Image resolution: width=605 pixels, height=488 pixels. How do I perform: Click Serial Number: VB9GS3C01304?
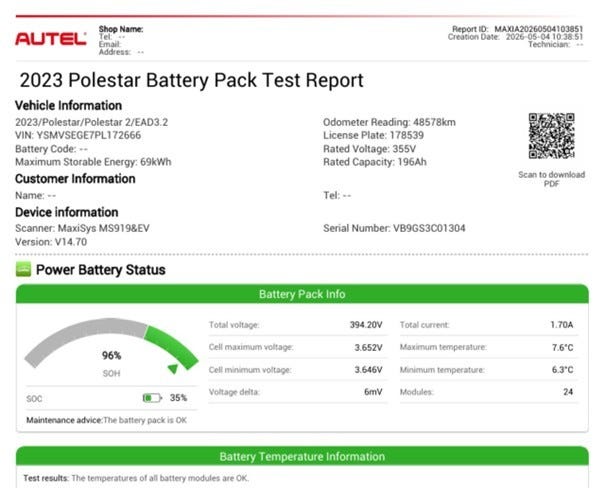point(394,228)
